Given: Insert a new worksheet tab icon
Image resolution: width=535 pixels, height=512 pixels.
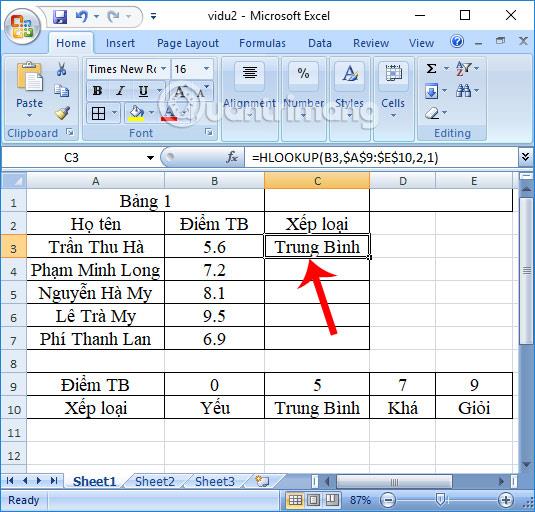Looking at the screenshot, I should pos(262,481).
